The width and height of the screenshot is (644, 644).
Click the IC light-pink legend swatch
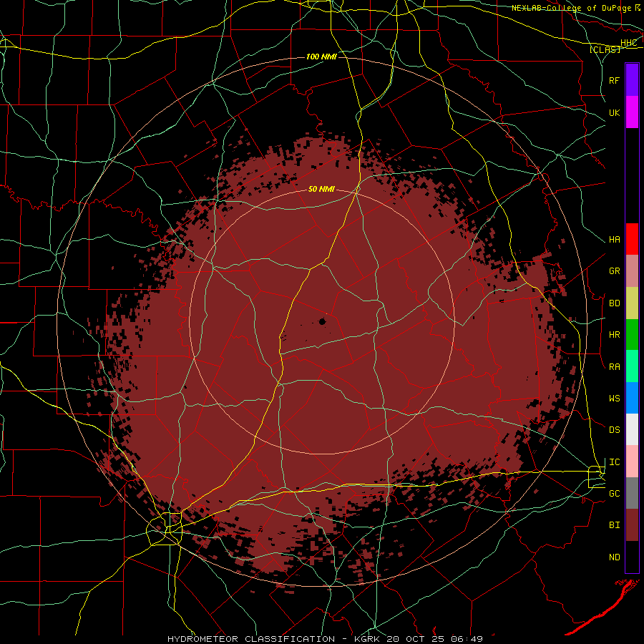click(632, 462)
